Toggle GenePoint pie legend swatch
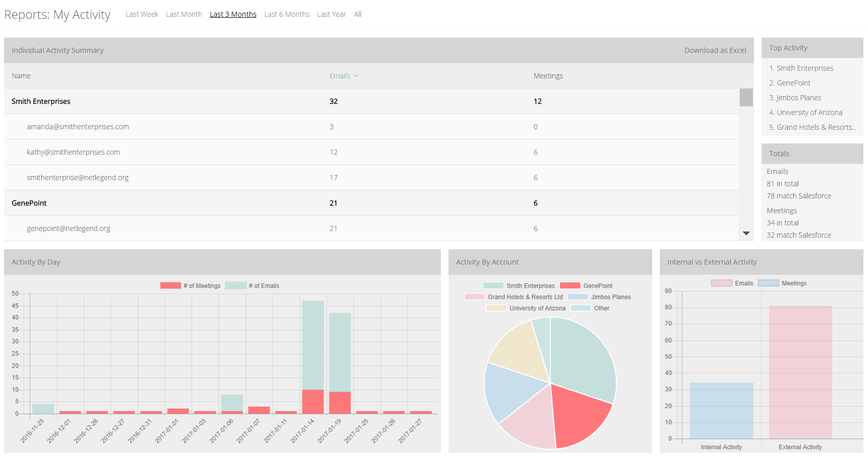 (x=570, y=285)
